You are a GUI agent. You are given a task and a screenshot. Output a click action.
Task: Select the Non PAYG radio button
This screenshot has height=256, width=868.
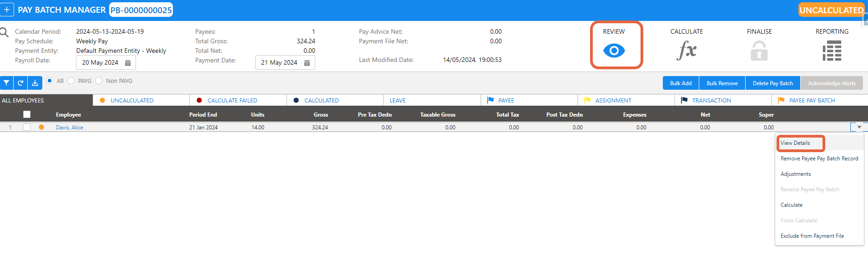coord(99,81)
